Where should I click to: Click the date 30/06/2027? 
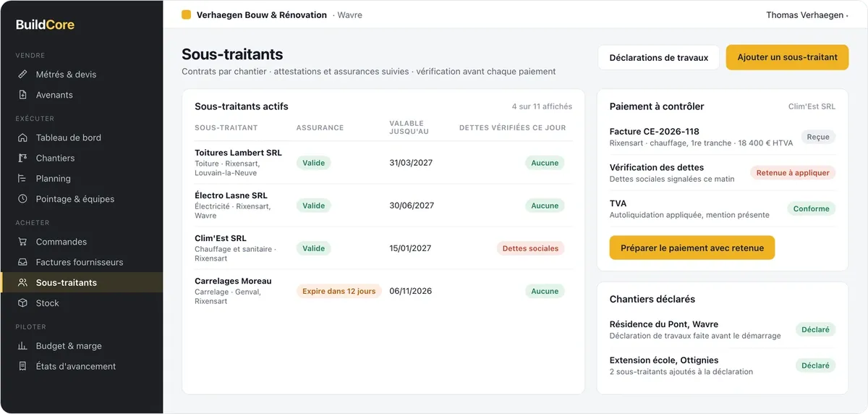(x=412, y=206)
